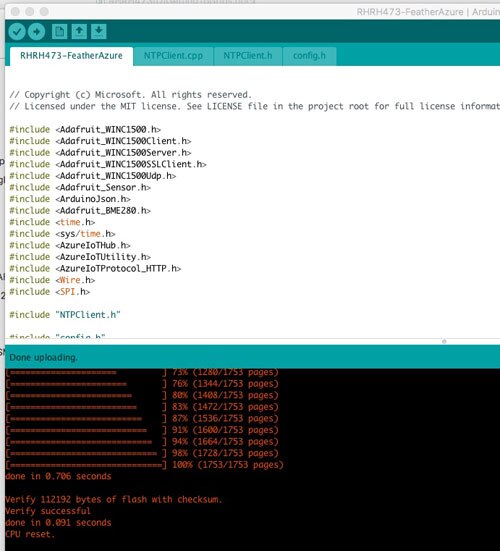The width and height of the screenshot is (500, 551).
Task: Open the NTPClient.h tab
Action: pyautogui.click(x=248, y=56)
